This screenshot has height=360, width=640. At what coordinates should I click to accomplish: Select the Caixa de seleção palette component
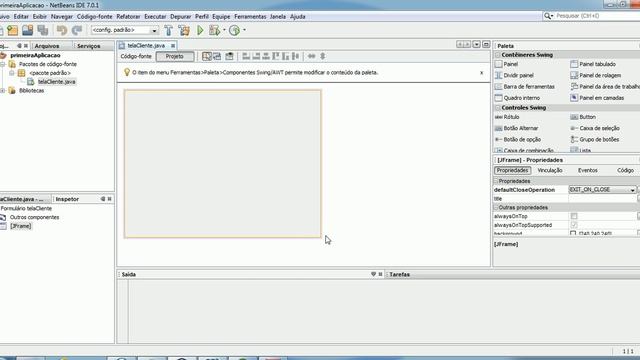[595, 128]
